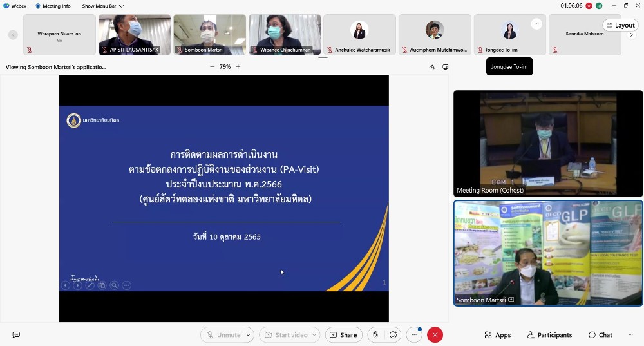Screen dimensions: 644x346
Task: Zoom in shared content with plus icon
Action: click(238, 67)
